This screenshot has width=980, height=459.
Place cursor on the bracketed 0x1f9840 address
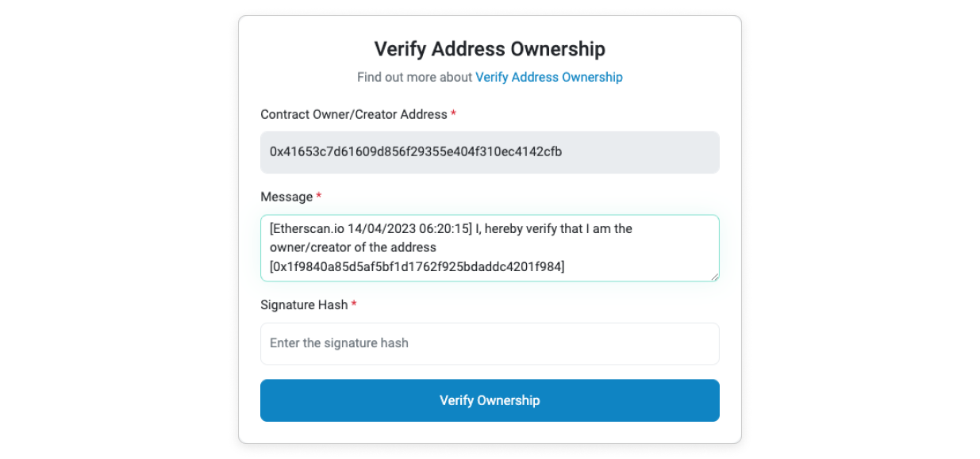(417, 267)
